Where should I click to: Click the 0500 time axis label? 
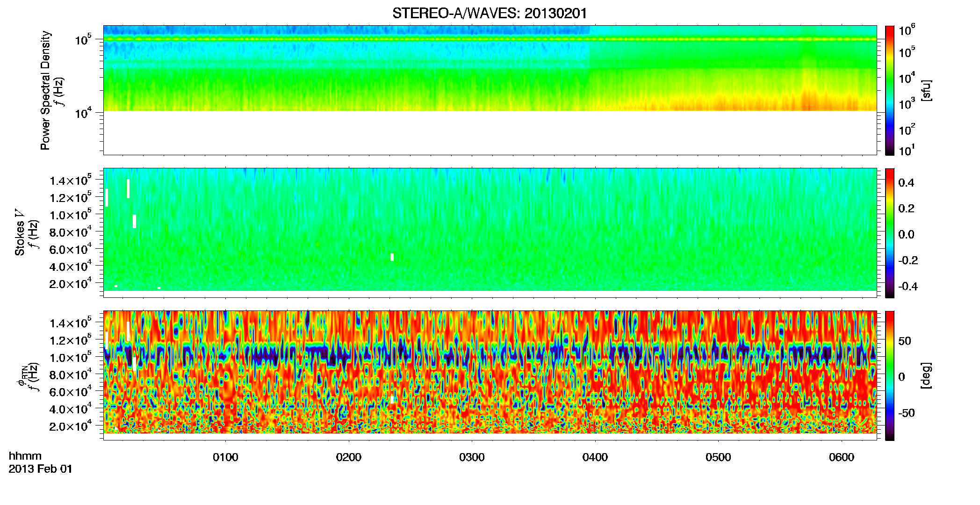[x=718, y=457]
